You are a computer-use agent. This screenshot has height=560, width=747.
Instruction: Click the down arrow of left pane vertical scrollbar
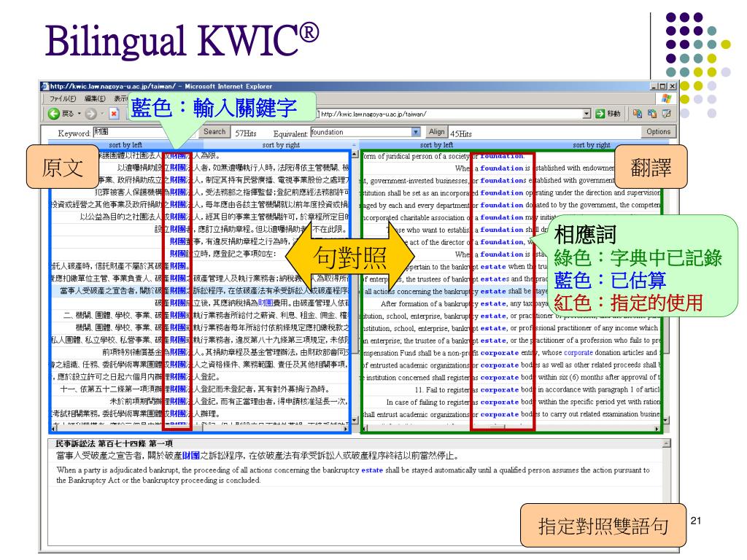coord(354,420)
